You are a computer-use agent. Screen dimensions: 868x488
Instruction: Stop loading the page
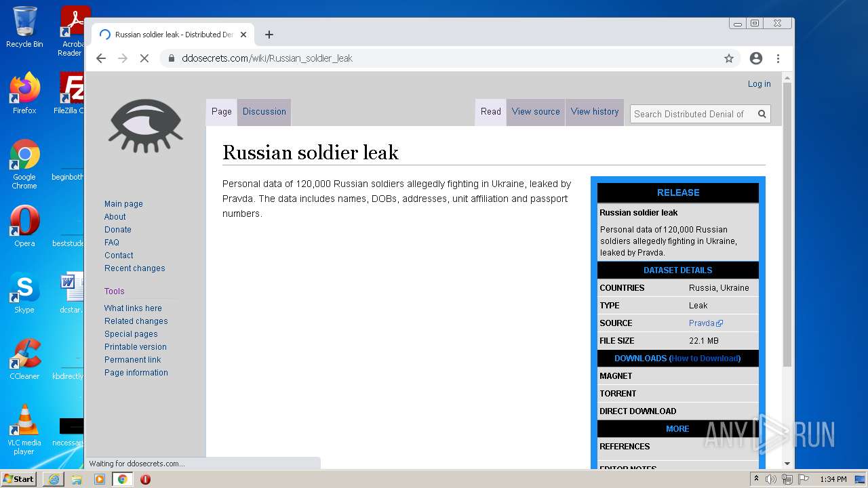click(144, 58)
